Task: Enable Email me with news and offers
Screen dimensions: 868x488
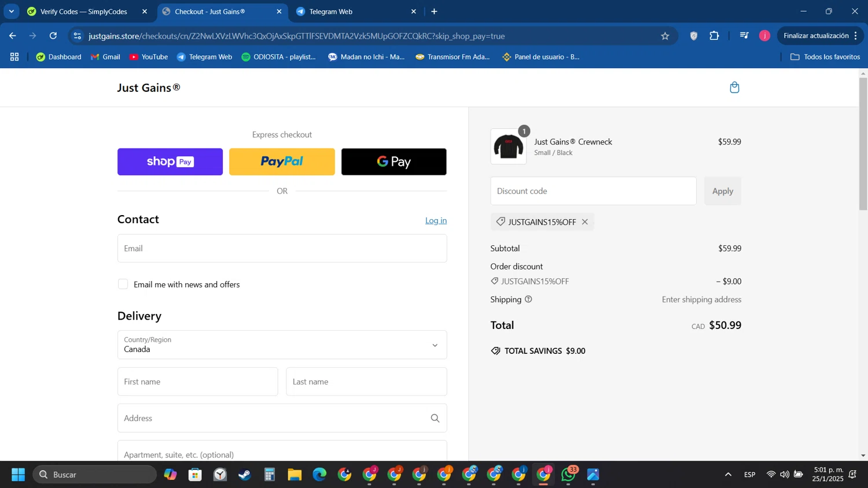Action: click(x=123, y=284)
